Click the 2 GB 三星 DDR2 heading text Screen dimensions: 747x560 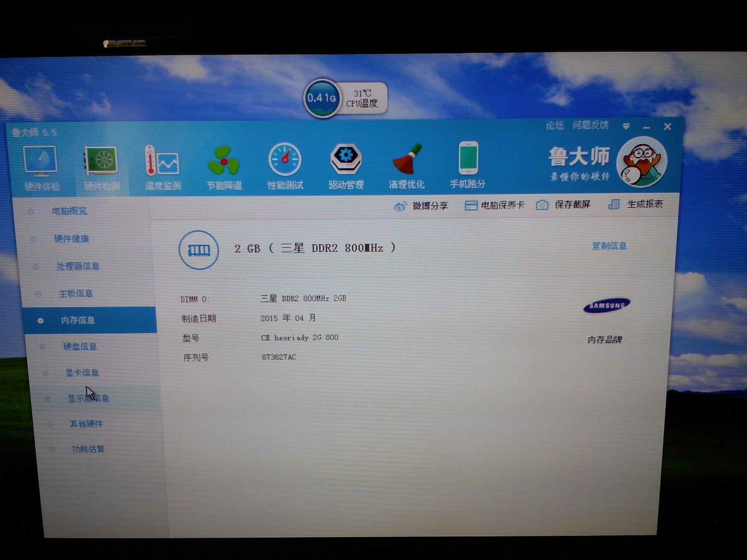(315, 248)
